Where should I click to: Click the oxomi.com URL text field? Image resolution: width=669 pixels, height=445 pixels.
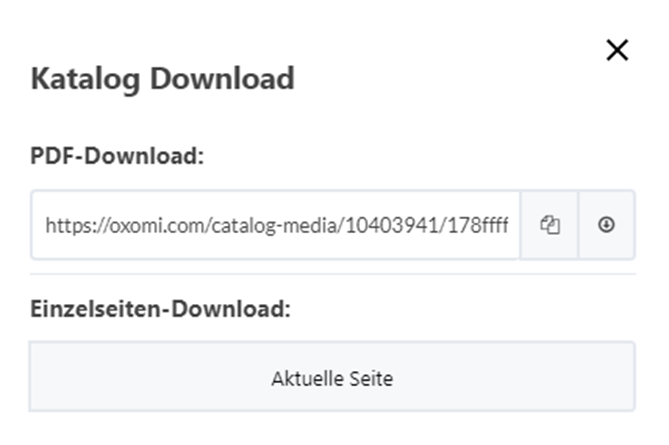[275, 225]
